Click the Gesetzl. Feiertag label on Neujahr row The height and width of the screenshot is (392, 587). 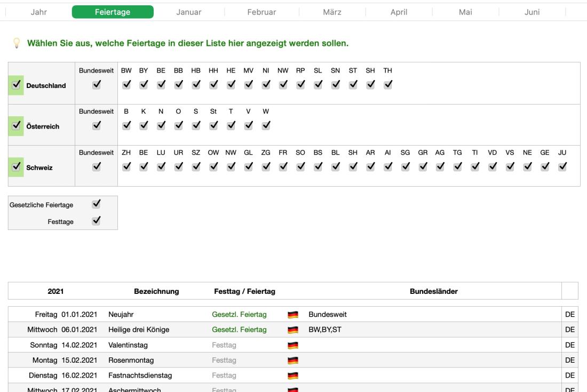pos(240,315)
